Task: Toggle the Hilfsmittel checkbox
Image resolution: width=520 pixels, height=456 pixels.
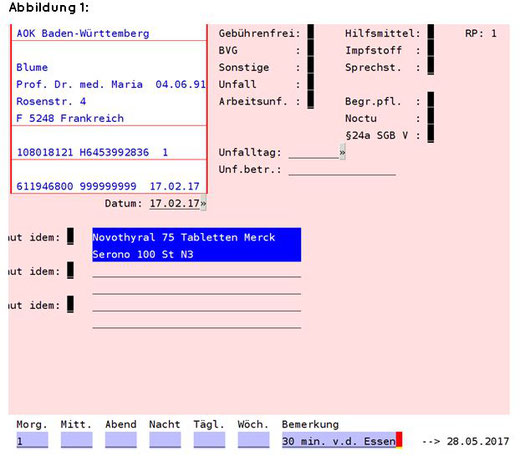Action: (x=431, y=33)
